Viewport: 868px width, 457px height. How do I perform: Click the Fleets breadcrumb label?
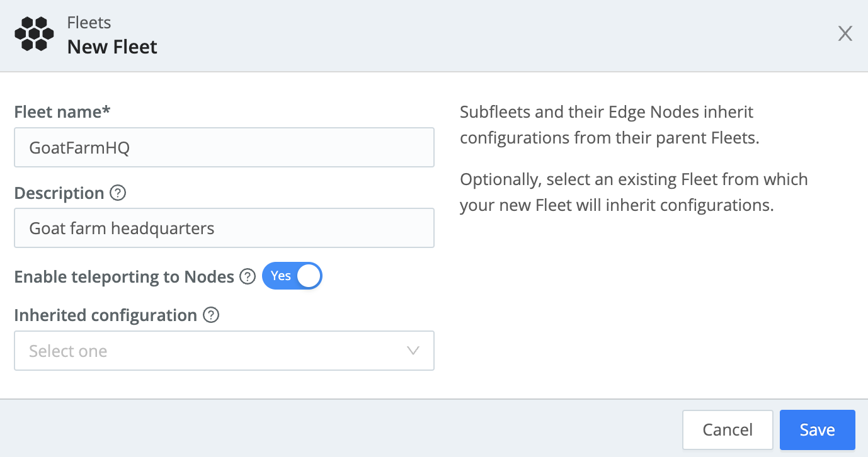click(88, 22)
